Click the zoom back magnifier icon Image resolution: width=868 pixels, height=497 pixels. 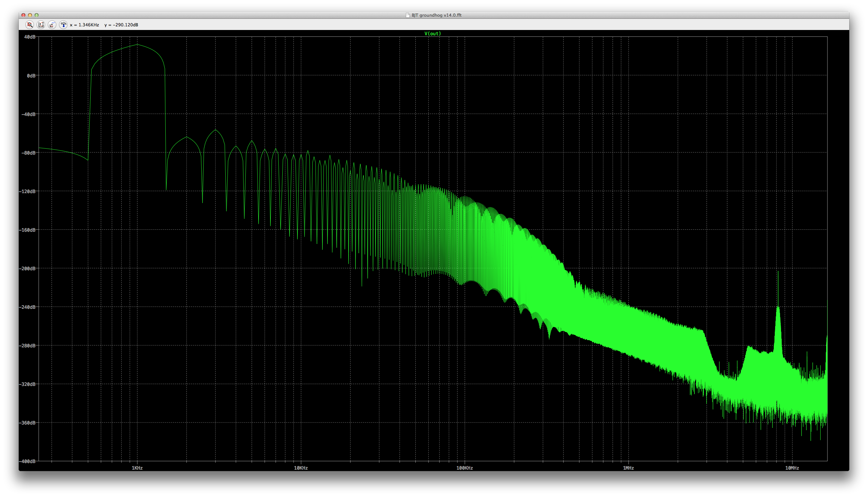(30, 25)
